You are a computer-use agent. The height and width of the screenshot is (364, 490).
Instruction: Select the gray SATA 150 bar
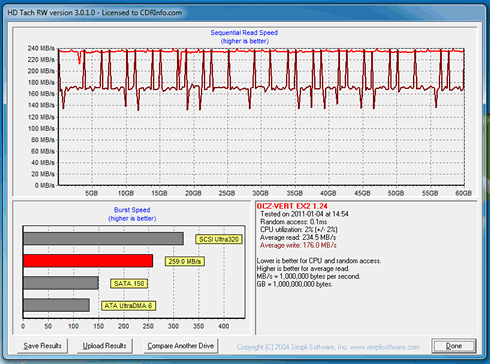[61, 283]
